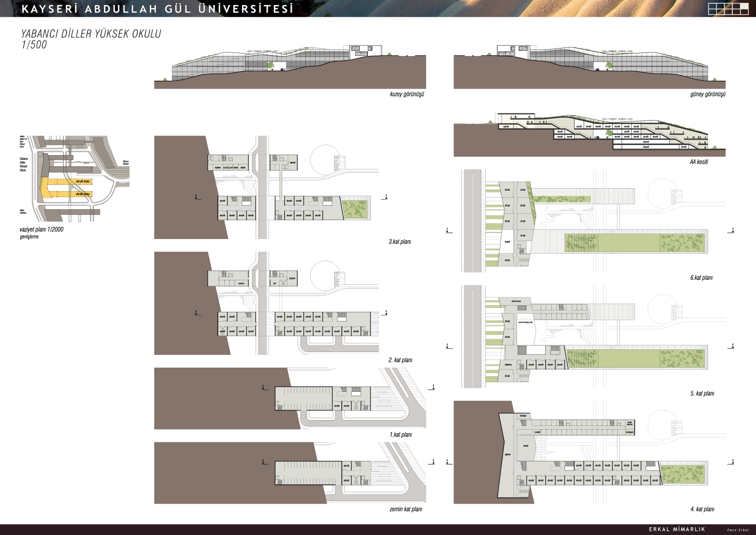Click left section marker A on 3.kat plan
The height and width of the screenshot is (535, 756).
pos(196,197)
